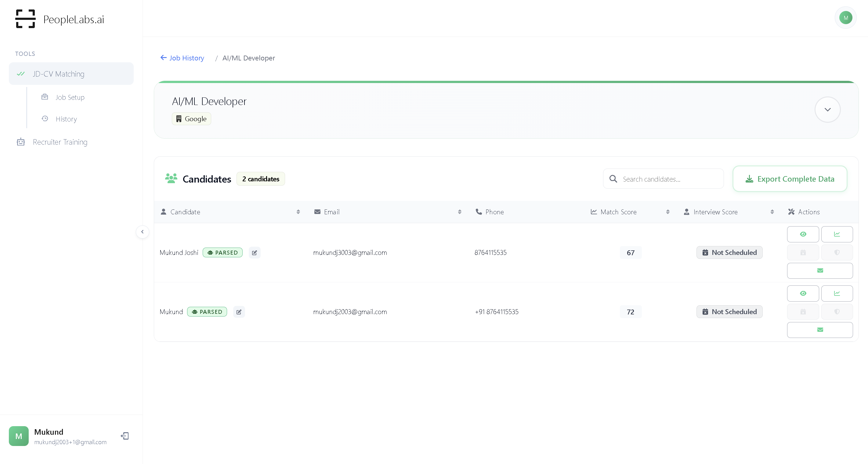This screenshot has width=868, height=464.
Task: Click Not Scheduled badge for Mukund Joshi
Action: point(729,253)
